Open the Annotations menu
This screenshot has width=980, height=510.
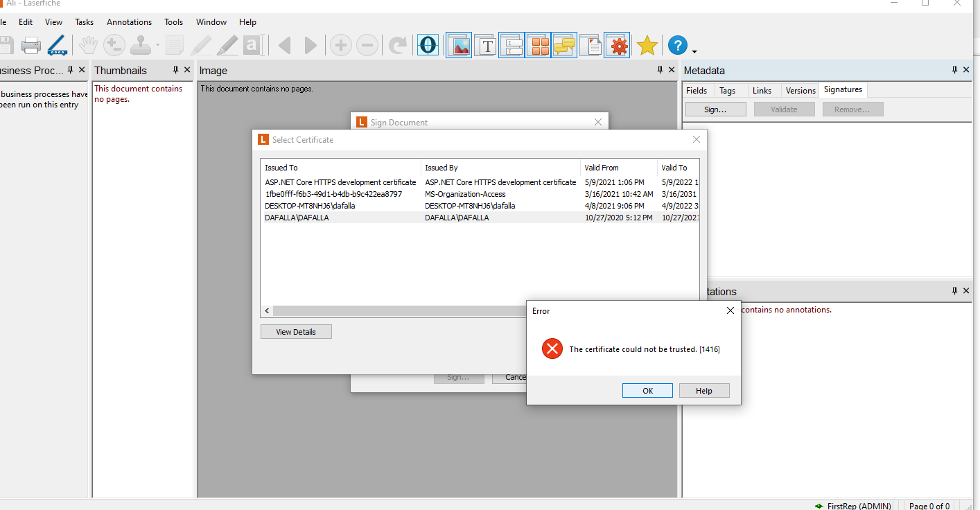[x=129, y=22]
